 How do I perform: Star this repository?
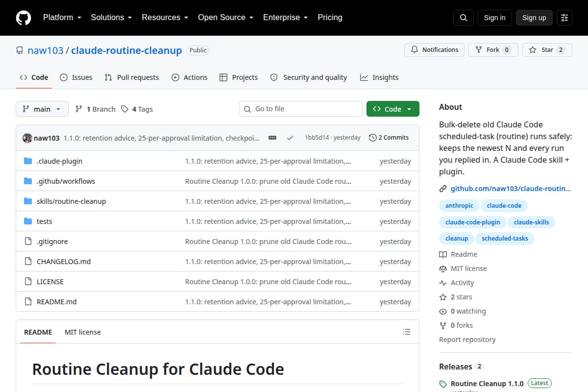click(547, 50)
